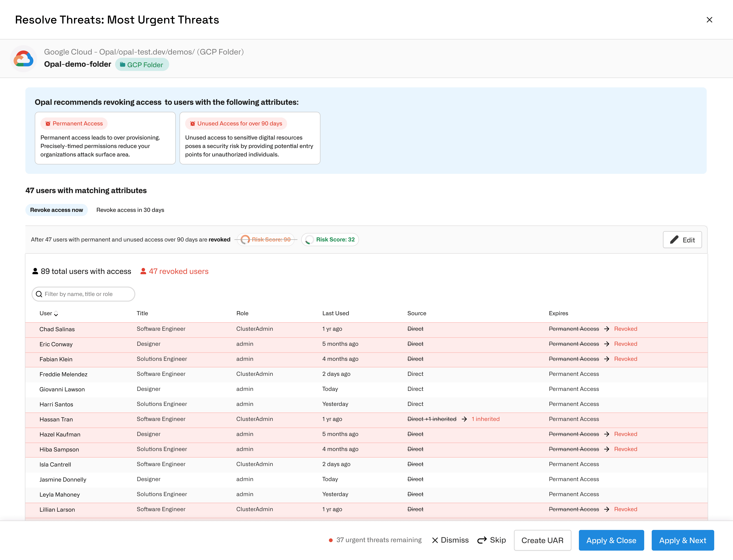Focus the Filter by name field
This screenshot has height=560, width=733.
click(x=83, y=294)
